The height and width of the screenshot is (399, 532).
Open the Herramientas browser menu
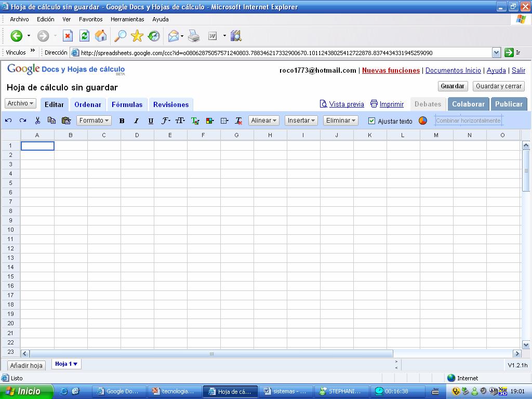127,19
